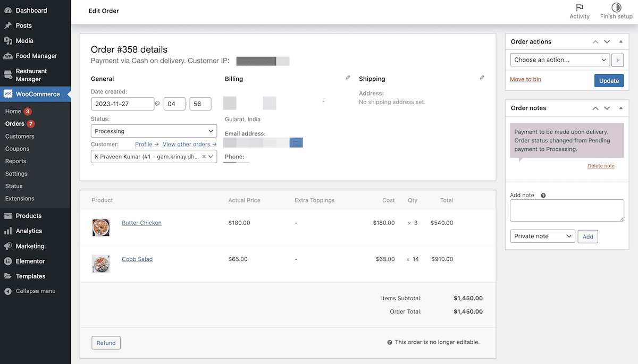Move Order notes panel up
Screen dimensions: 638x364
point(595,108)
